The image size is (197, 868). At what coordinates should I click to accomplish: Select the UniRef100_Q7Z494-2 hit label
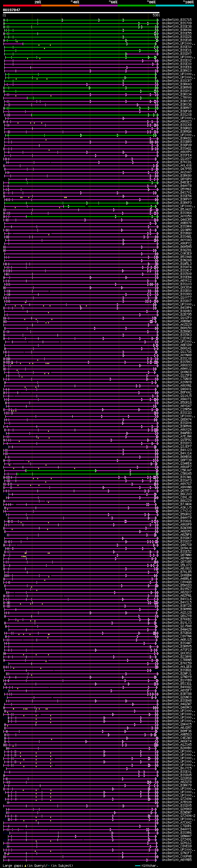tap(179, 815)
